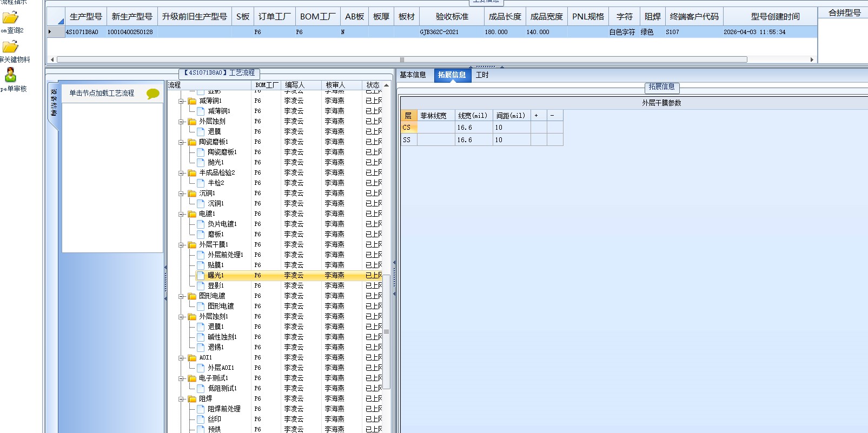Click the document icon beside 碱性蚀刻1
The width and height of the screenshot is (868, 433).
pyautogui.click(x=201, y=337)
